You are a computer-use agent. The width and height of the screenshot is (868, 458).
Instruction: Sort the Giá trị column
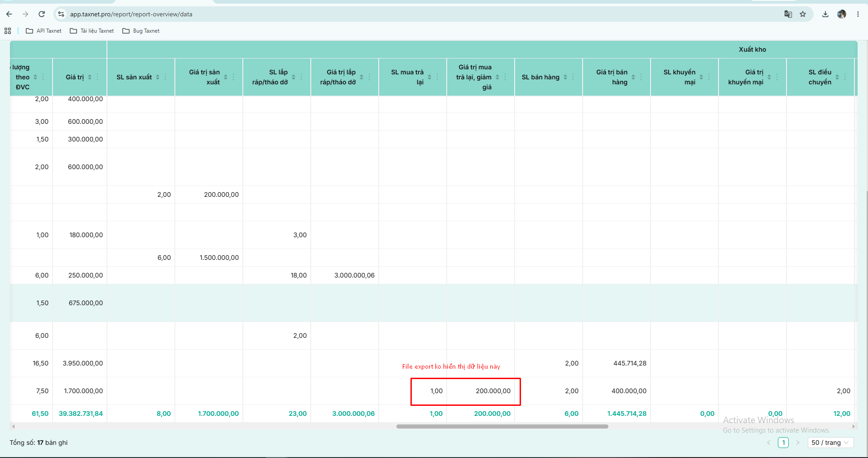[x=90, y=77]
